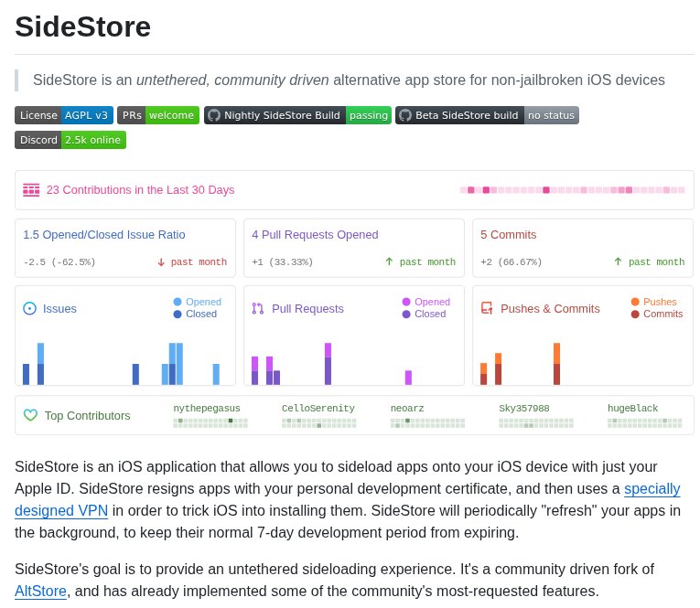Image resolution: width=700 pixels, height=608 pixels.
Task: Click the Top Contributors heart icon
Action: coord(30,415)
